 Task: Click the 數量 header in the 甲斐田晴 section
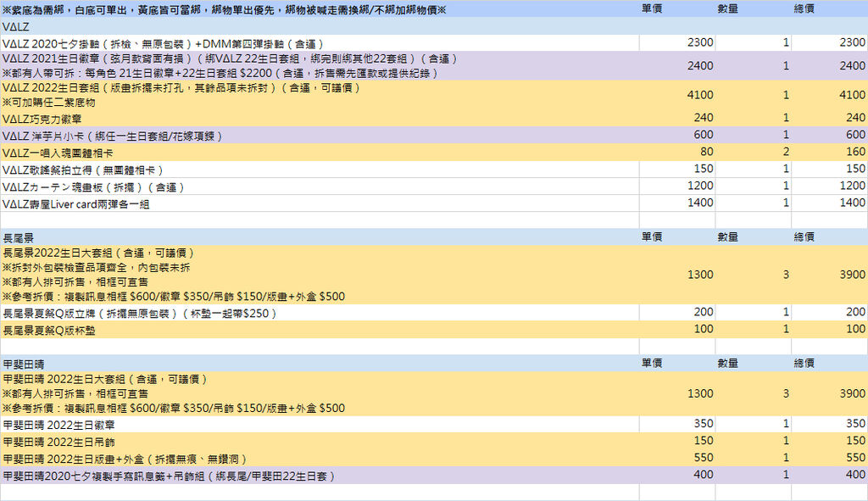coord(727,363)
